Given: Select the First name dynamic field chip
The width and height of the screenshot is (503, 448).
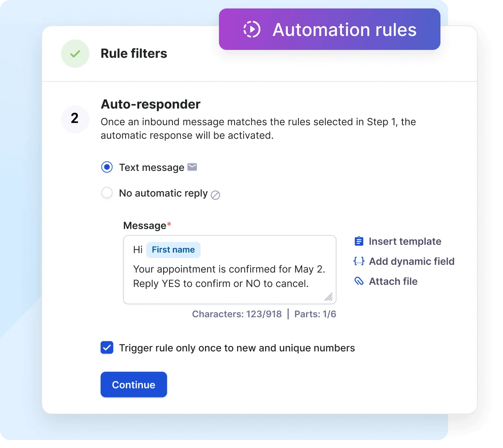Looking at the screenshot, I should (x=173, y=250).
